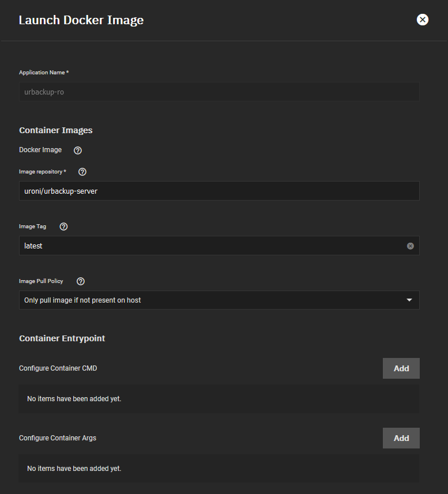Click the empty CMD items list
The image size is (448, 494).
(219, 398)
